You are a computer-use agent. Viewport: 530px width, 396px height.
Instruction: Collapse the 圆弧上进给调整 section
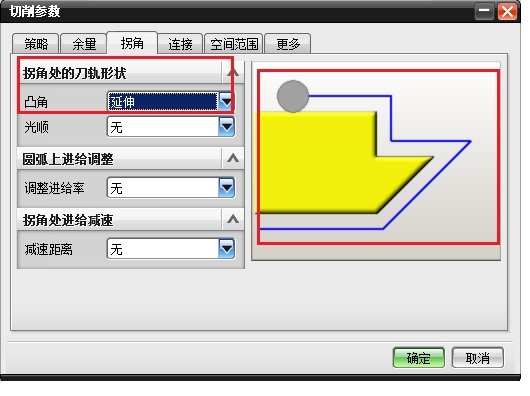tap(233, 158)
